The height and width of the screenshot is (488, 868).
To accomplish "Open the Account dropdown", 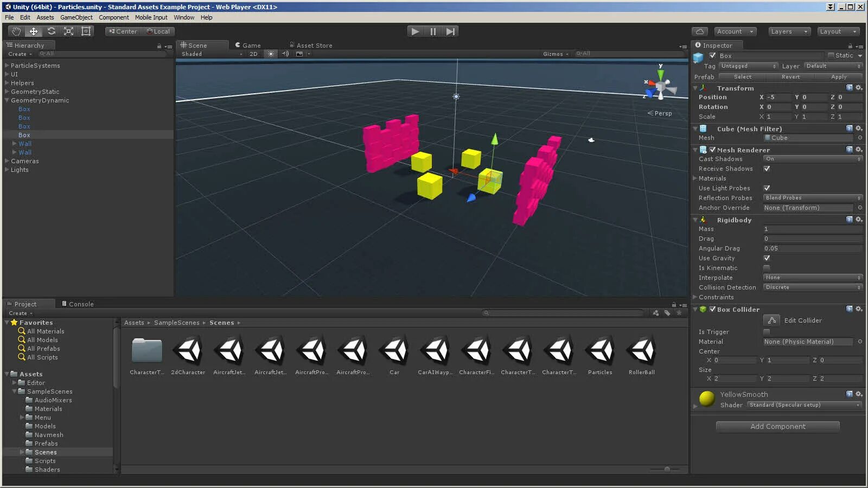I will [735, 31].
